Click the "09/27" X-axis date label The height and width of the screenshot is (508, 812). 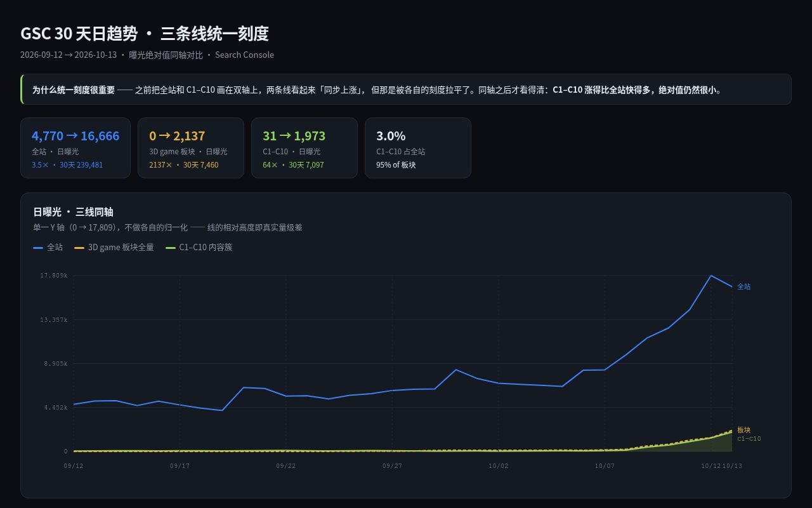(392, 466)
